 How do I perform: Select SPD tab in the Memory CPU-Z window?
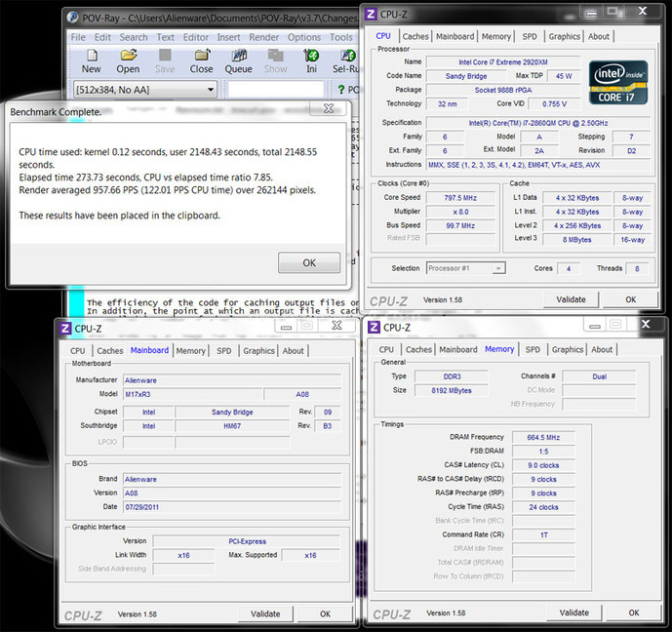533,349
